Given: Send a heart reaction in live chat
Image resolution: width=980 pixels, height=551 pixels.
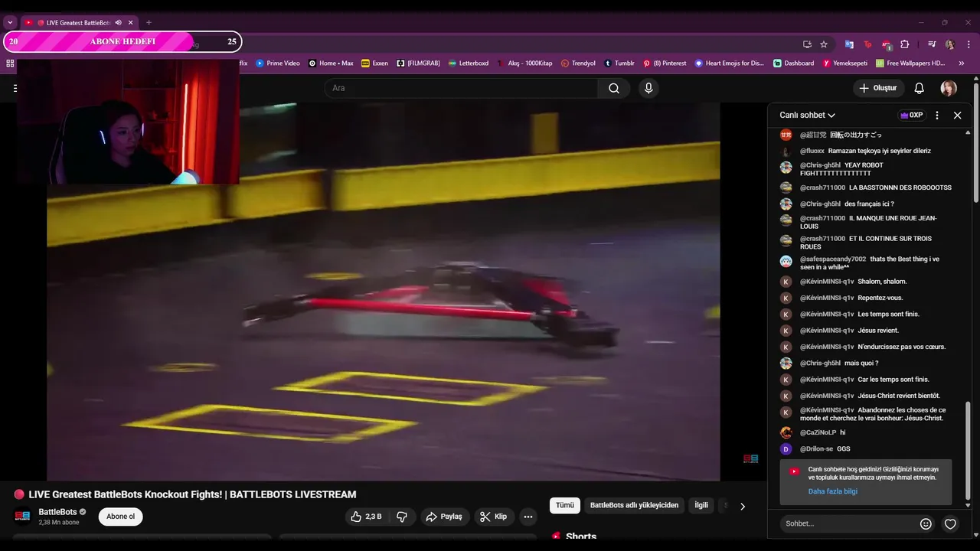Looking at the screenshot, I should pyautogui.click(x=950, y=523).
